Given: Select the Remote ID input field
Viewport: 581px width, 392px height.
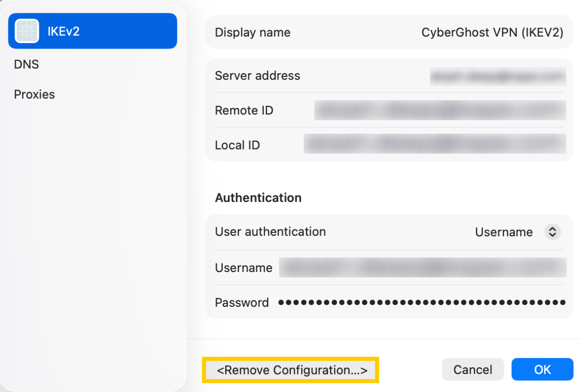Looking at the screenshot, I should coord(440,110).
